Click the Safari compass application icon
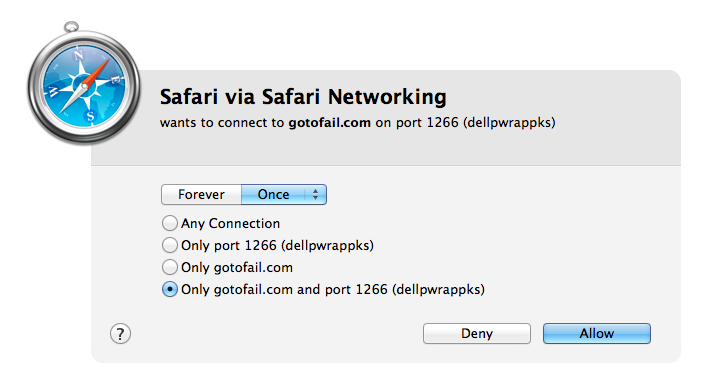 [84, 83]
